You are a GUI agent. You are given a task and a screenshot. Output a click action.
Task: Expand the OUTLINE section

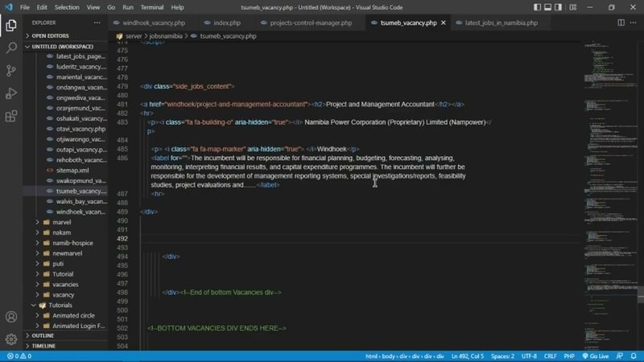point(43,335)
